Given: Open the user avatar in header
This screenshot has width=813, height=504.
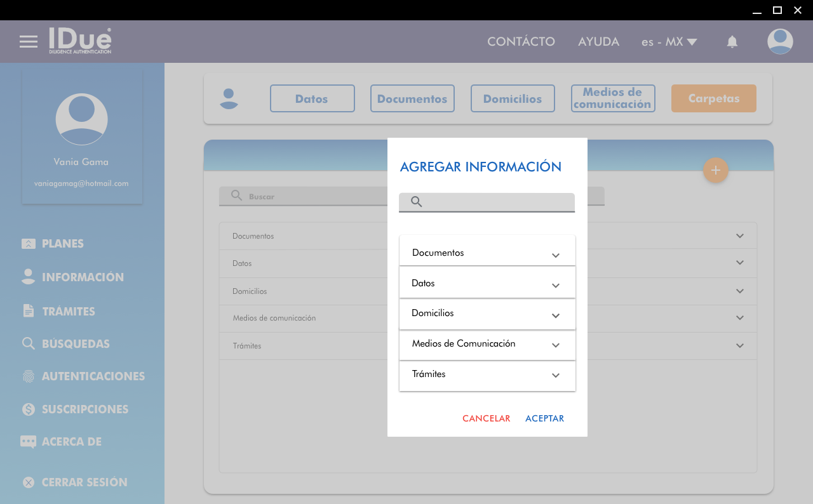Looking at the screenshot, I should (780, 42).
